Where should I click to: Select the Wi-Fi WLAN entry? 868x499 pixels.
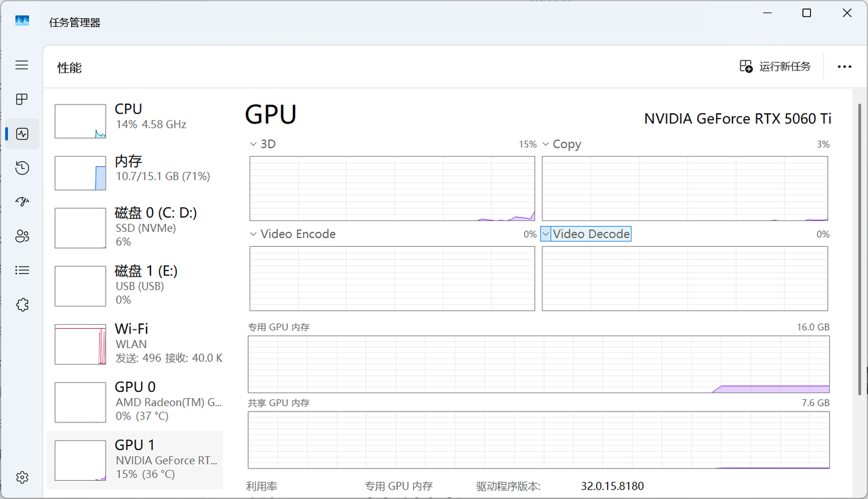(134, 344)
